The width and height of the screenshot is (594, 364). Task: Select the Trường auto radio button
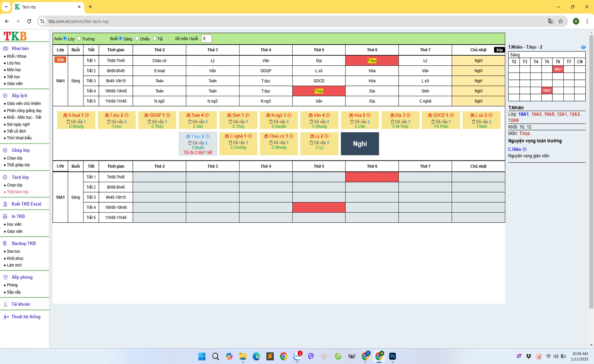(79, 38)
